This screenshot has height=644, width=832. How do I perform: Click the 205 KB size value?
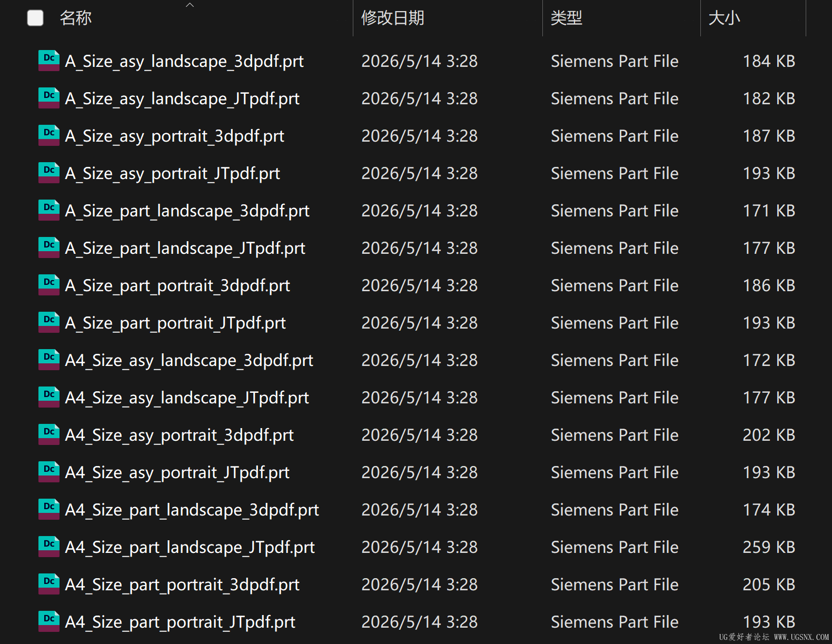tap(769, 584)
